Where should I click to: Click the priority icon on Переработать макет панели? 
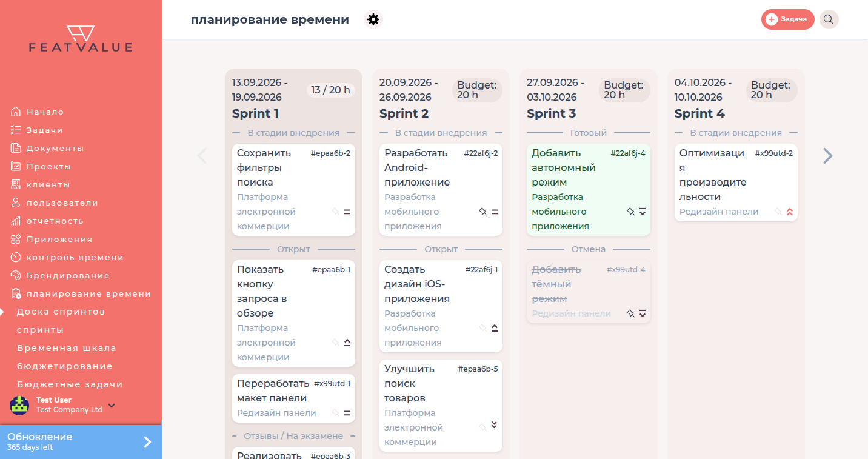tap(347, 413)
